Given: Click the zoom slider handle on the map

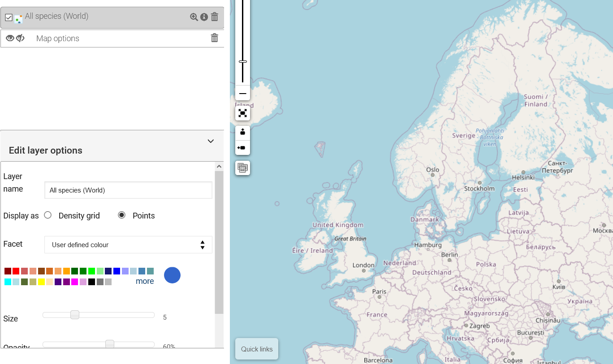Looking at the screenshot, I should pyautogui.click(x=243, y=61).
